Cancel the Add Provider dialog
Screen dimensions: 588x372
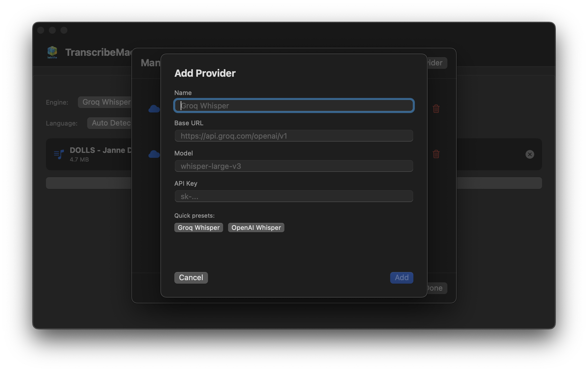tap(191, 278)
